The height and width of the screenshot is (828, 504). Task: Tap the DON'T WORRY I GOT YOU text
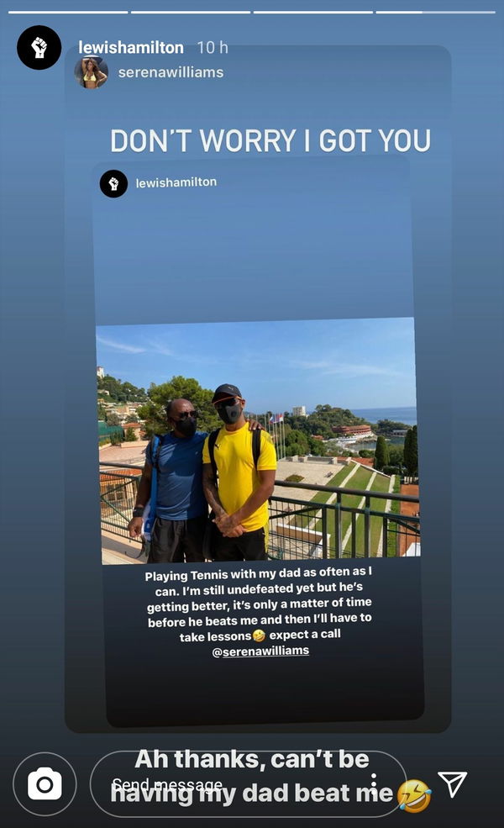click(x=270, y=140)
